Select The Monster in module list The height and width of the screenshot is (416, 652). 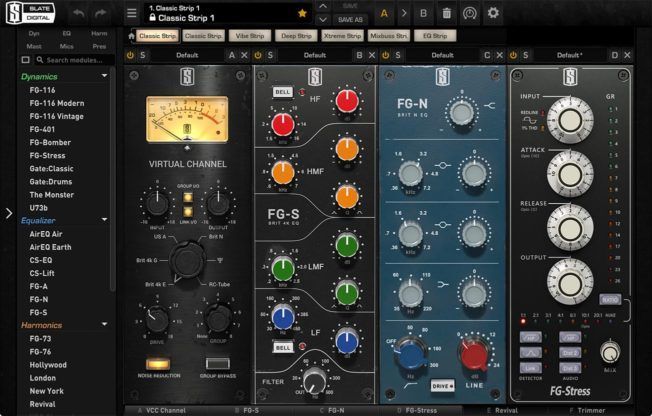click(52, 195)
